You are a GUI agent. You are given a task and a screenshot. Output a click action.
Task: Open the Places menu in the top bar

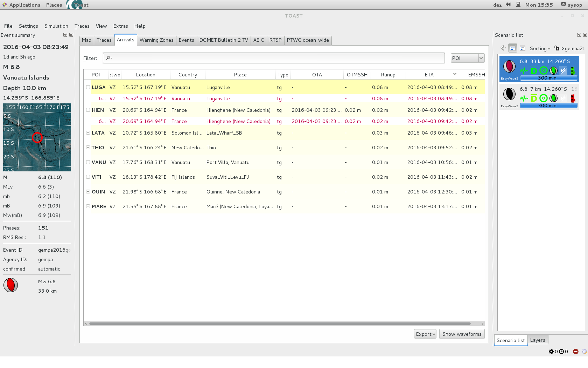54,5
